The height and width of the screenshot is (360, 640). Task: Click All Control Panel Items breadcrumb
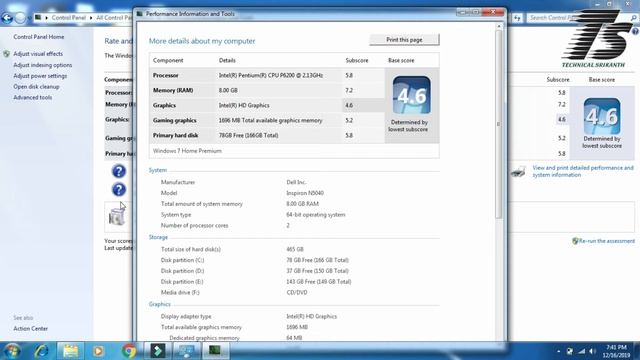pos(114,18)
